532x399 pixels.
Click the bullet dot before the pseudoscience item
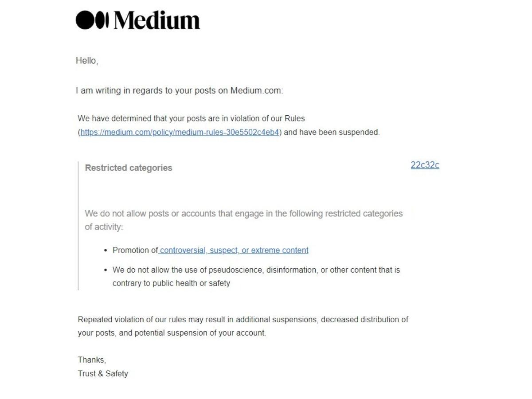click(106, 270)
